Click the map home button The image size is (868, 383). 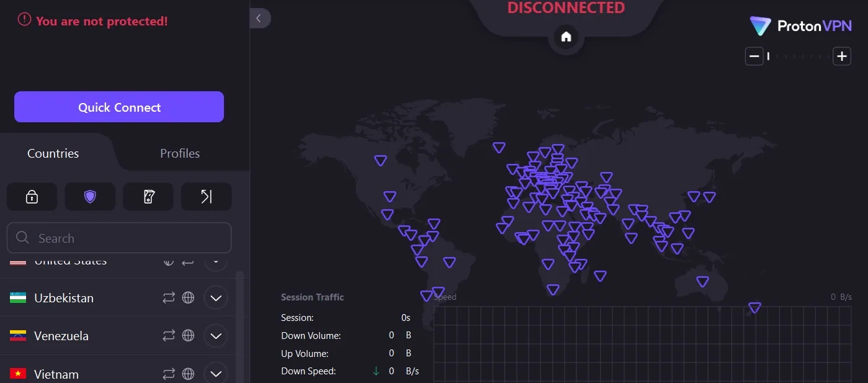[566, 37]
